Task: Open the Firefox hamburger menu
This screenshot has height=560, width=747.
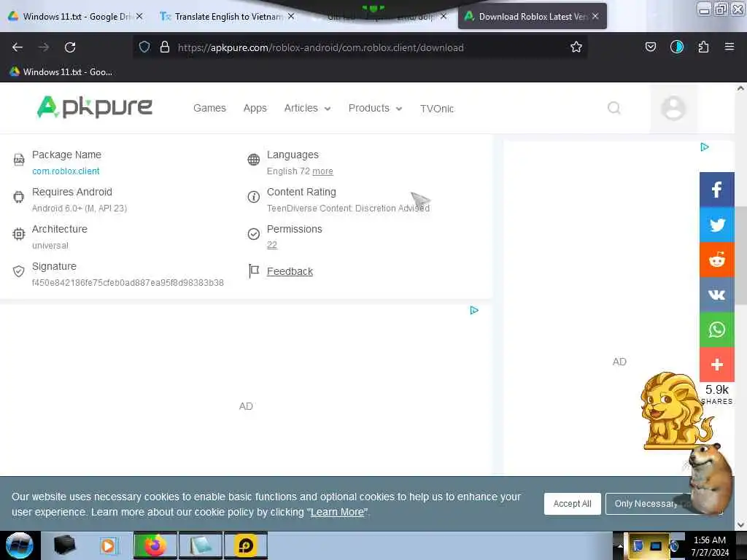Action: pyautogui.click(x=729, y=47)
